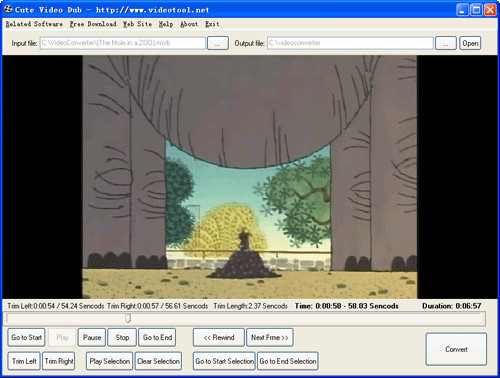500x378 pixels.
Task: Click Go to Start button
Action: [26, 337]
